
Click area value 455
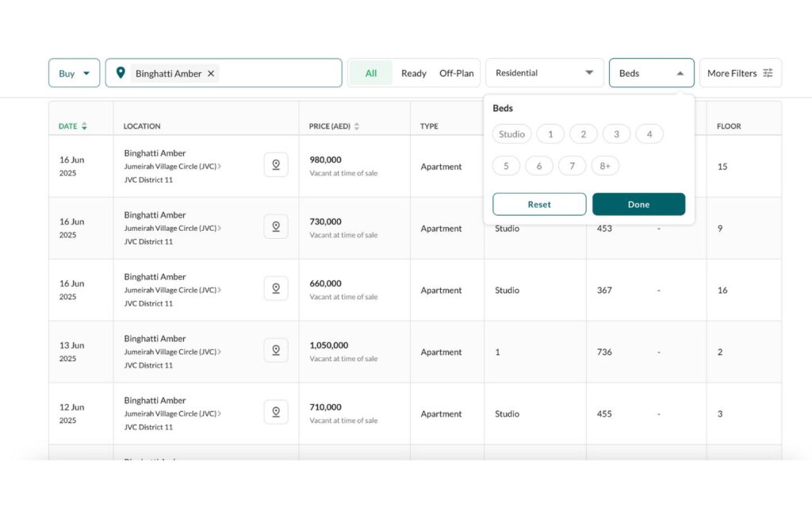pyautogui.click(x=604, y=414)
